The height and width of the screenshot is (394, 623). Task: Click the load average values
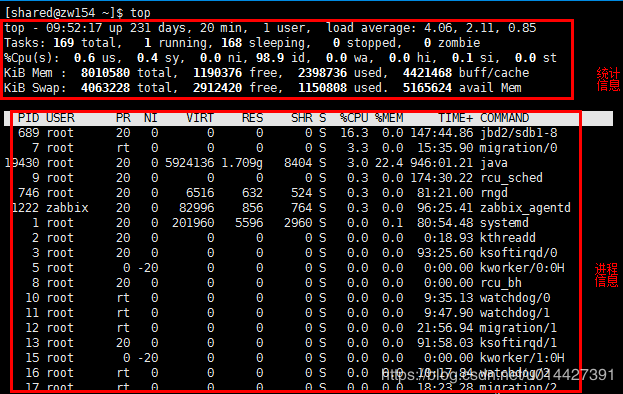480,28
